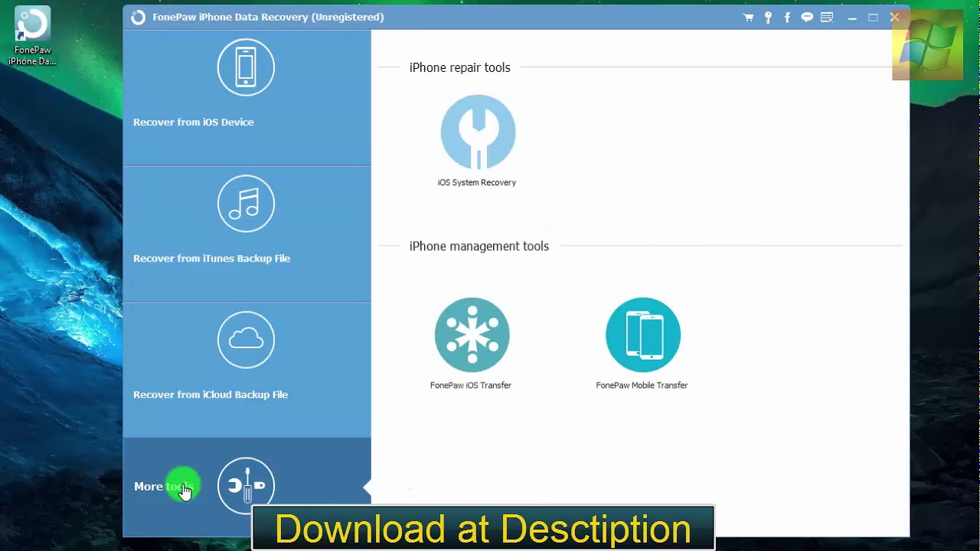980x551 pixels.
Task: Open FonePaw iPhone Data desktop shortcut
Action: pos(32,37)
